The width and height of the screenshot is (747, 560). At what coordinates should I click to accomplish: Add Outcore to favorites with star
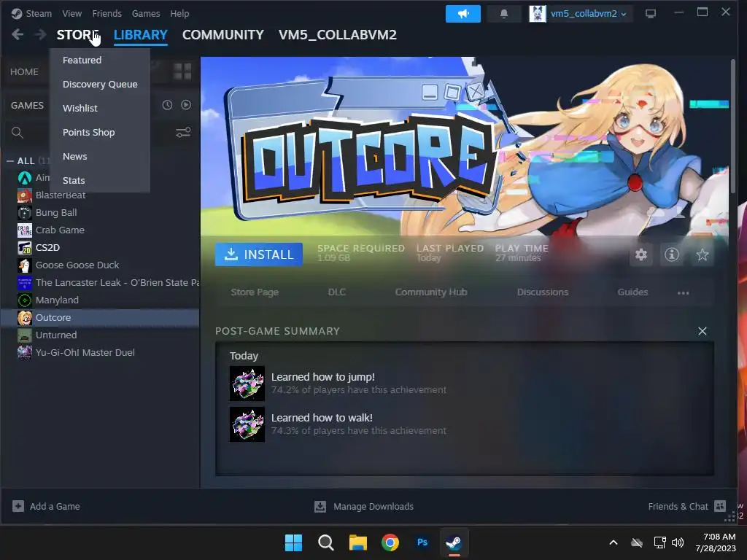click(703, 254)
